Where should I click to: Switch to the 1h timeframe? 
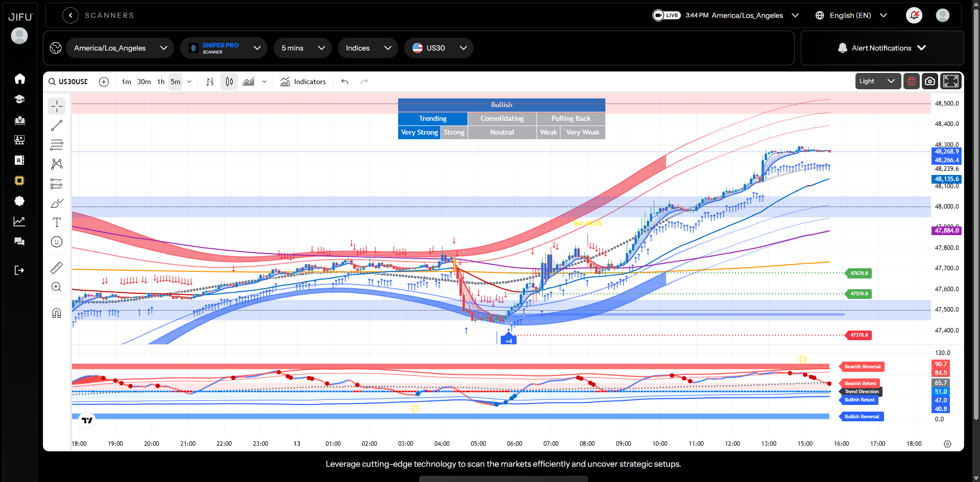161,82
